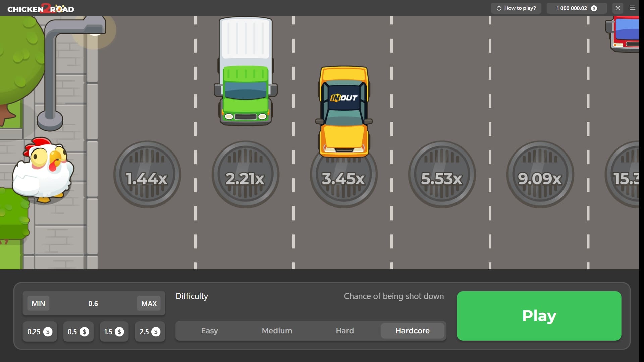
Task: Choose the 1.5 $ quick bet
Action: tap(114, 331)
